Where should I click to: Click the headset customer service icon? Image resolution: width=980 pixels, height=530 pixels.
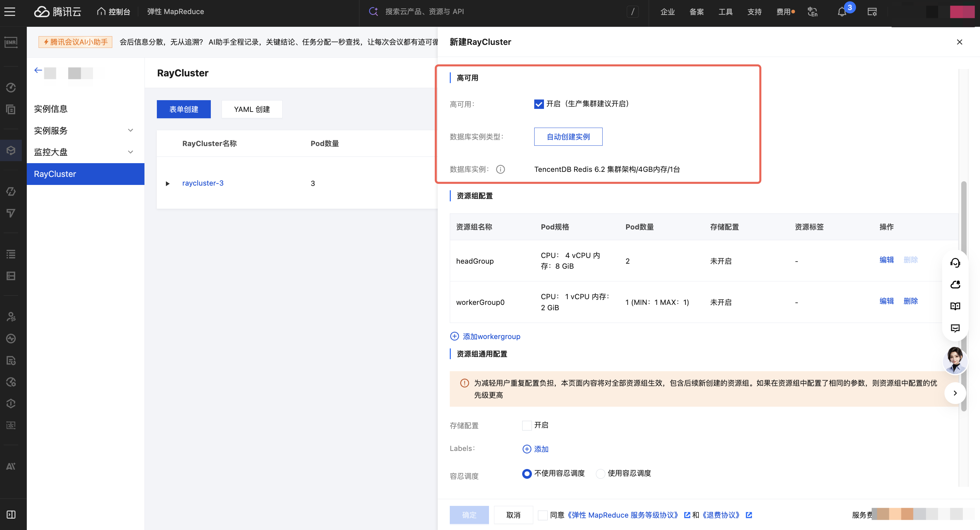955,262
